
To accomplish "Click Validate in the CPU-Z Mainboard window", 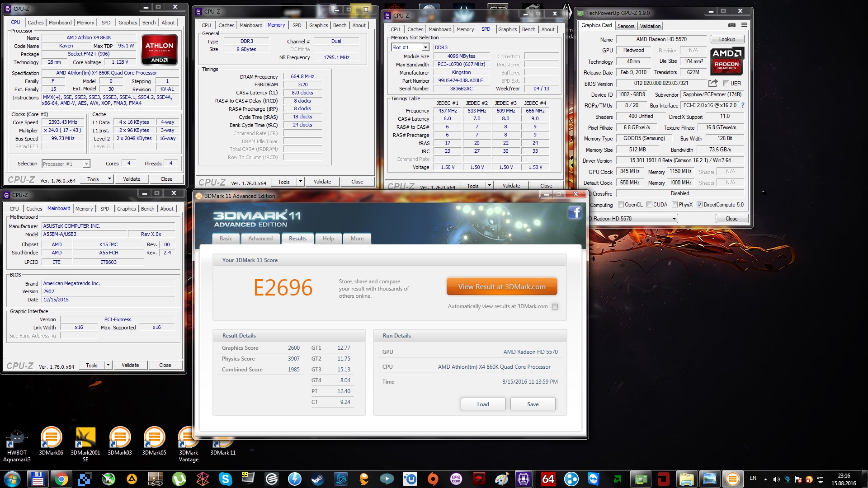I will click(x=130, y=365).
